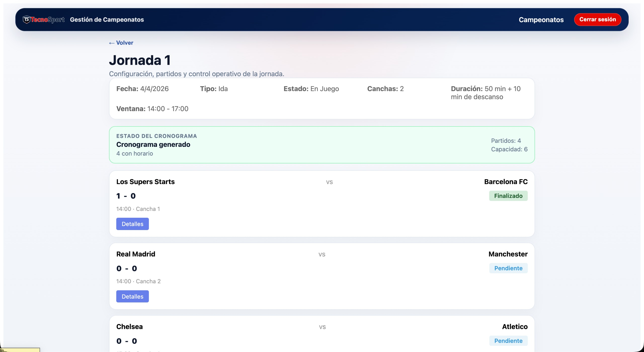The image size is (644, 352).
Task: Open Detalles for Los Supers Starts match
Action: [x=132, y=224]
